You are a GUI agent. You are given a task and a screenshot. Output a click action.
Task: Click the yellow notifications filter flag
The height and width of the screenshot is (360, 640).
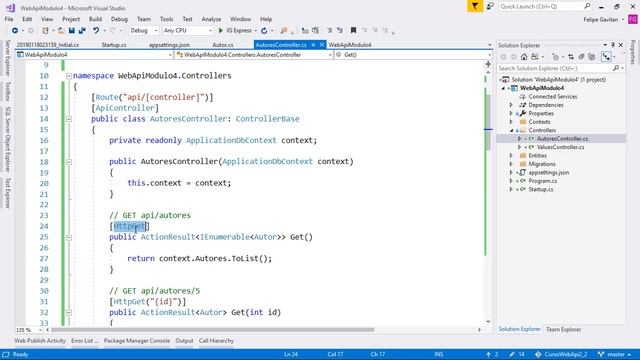pyautogui.click(x=475, y=6)
